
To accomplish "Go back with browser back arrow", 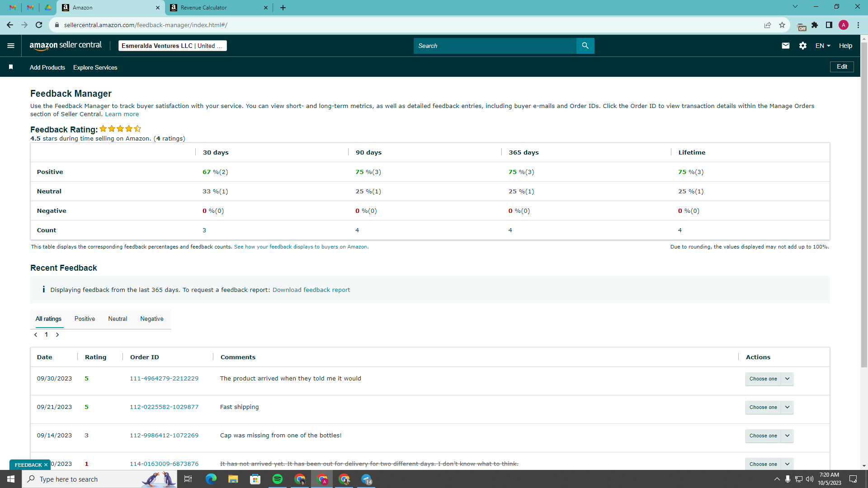I will [10, 25].
